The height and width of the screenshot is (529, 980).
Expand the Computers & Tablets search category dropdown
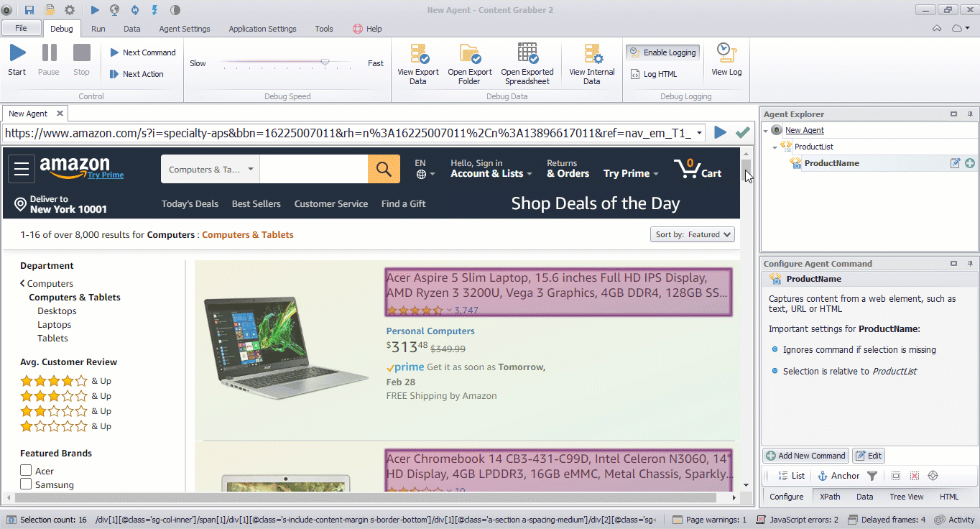[211, 170]
